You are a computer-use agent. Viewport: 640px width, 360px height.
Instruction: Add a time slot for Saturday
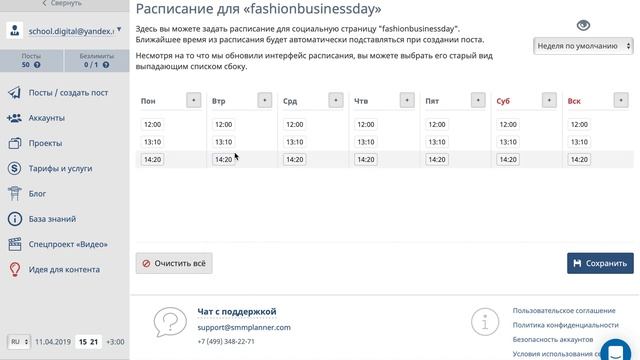pyautogui.click(x=549, y=100)
